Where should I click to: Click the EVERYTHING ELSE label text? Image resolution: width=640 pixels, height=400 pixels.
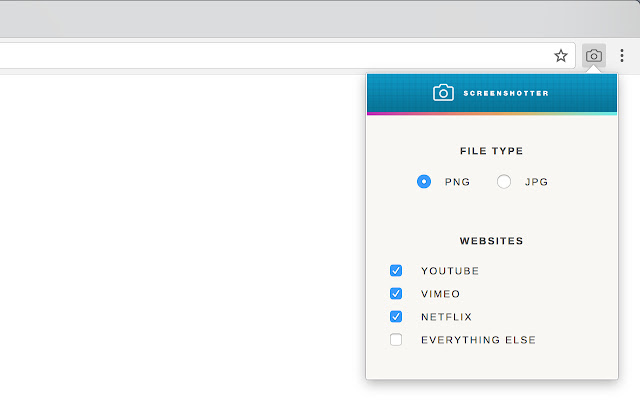(x=478, y=340)
